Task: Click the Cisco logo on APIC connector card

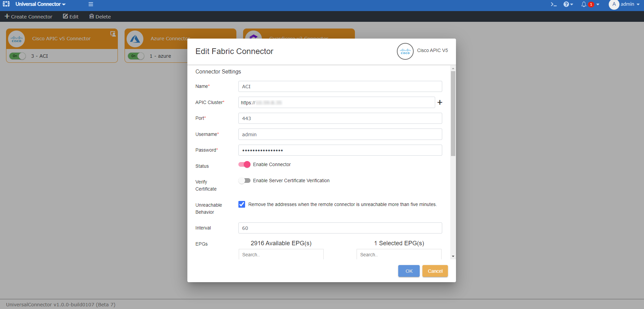Action: pyautogui.click(x=16, y=39)
